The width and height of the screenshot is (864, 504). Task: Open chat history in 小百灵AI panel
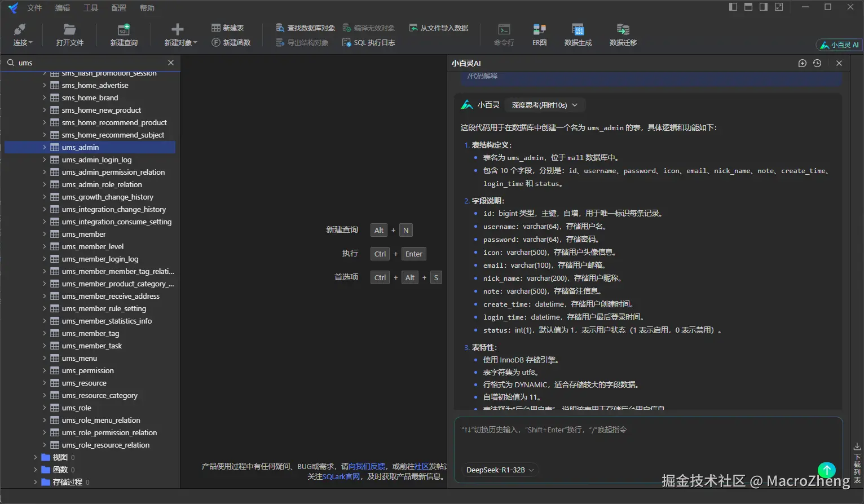817,63
